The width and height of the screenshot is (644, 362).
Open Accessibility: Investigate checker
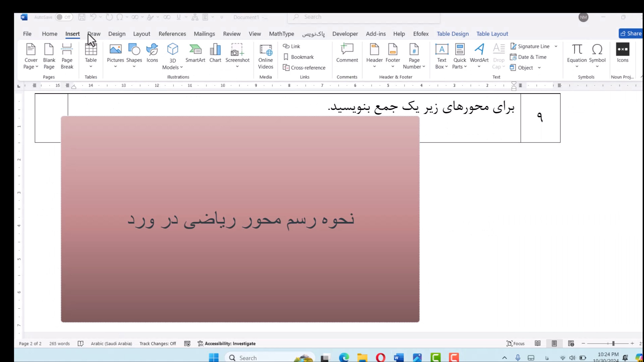[x=226, y=344]
